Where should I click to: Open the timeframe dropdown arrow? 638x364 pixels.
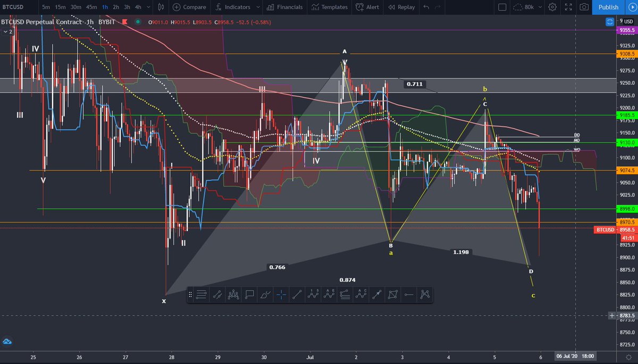(x=148, y=7)
